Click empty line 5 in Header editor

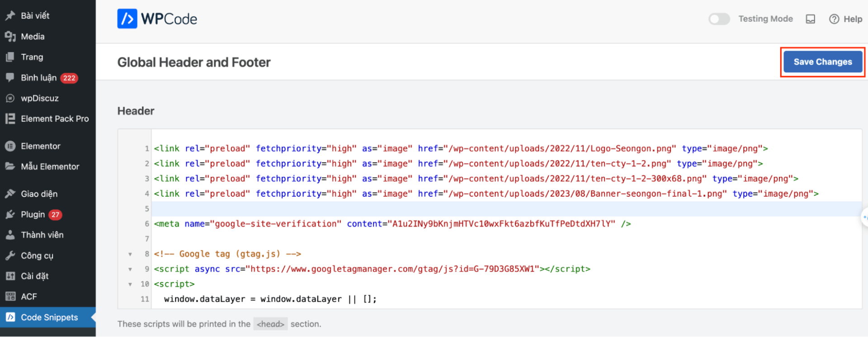point(506,209)
